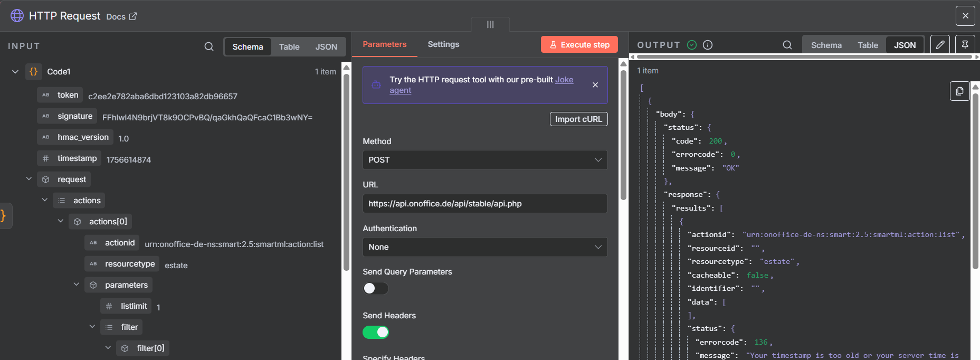Switch to the Settings tab

click(x=443, y=44)
